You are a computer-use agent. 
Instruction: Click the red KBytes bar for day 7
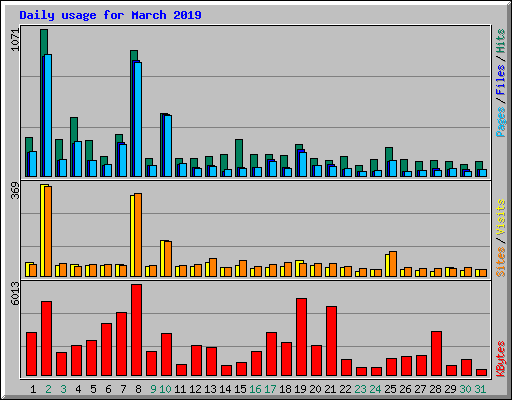(x=121, y=344)
